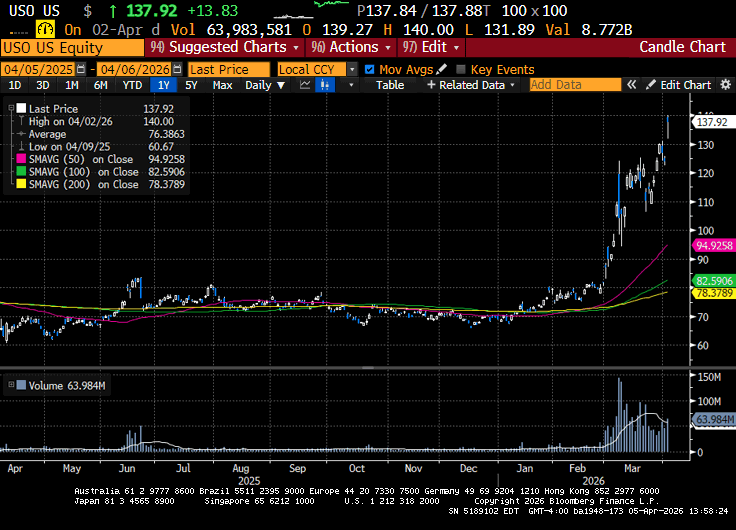Click the pencil icon beside Mov Avgs

tap(442, 69)
